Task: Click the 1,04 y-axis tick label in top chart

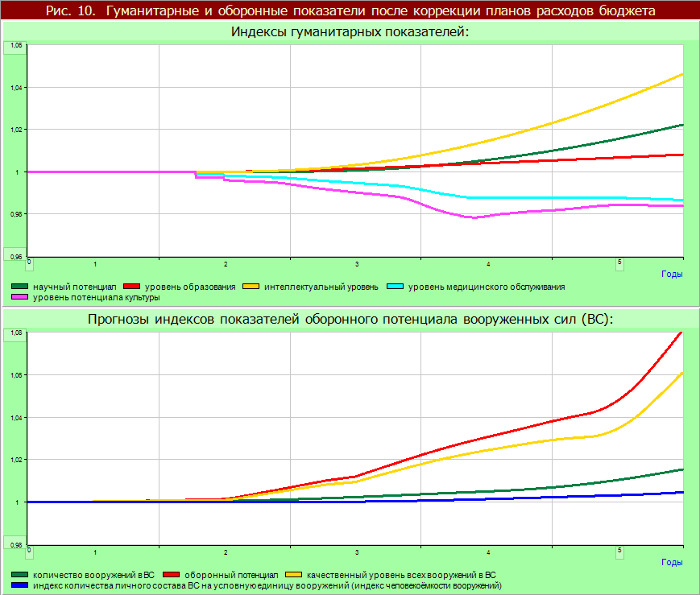Action: coord(16,88)
